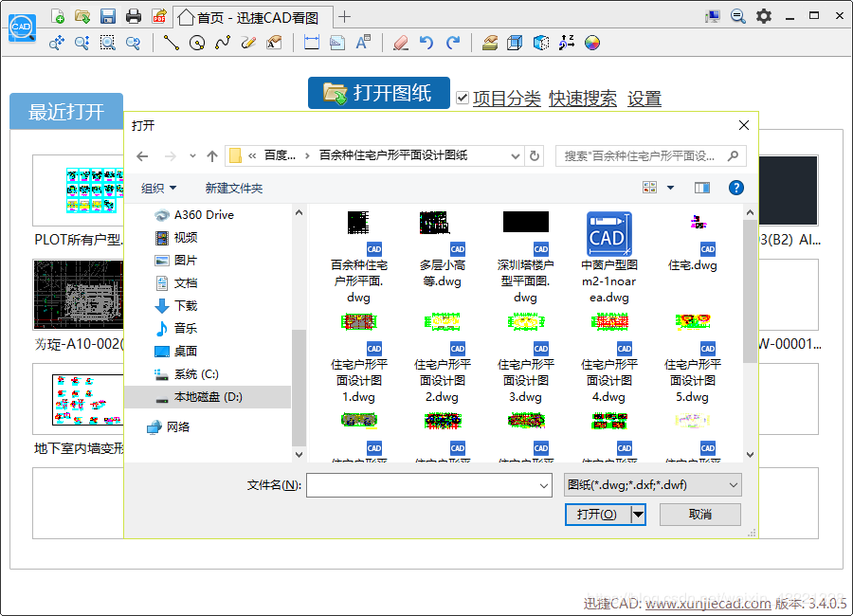Click the folder search input field
The image size is (853, 616).
click(650, 156)
